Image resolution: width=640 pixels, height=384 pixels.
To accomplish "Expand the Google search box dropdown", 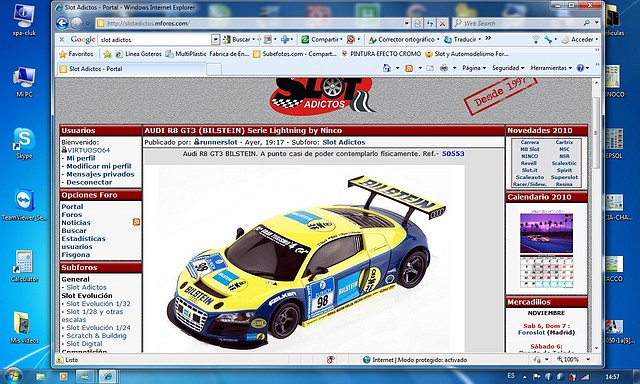I will [x=216, y=40].
